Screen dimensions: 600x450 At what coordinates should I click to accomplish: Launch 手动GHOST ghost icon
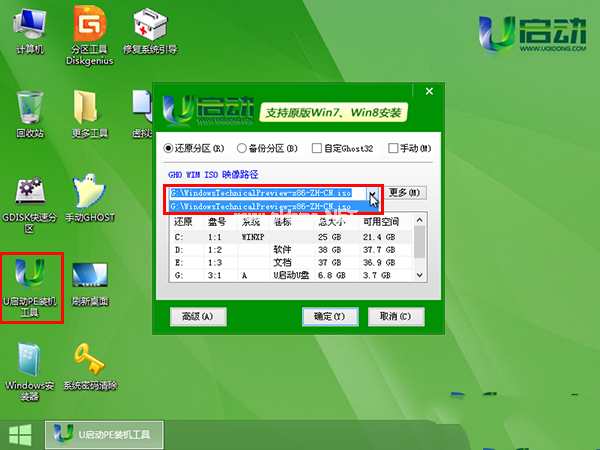click(88, 195)
